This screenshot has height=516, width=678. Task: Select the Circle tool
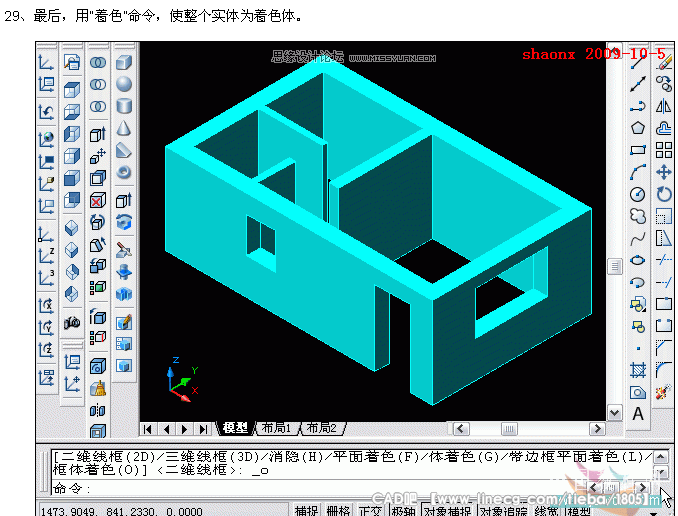pyautogui.click(x=638, y=194)
